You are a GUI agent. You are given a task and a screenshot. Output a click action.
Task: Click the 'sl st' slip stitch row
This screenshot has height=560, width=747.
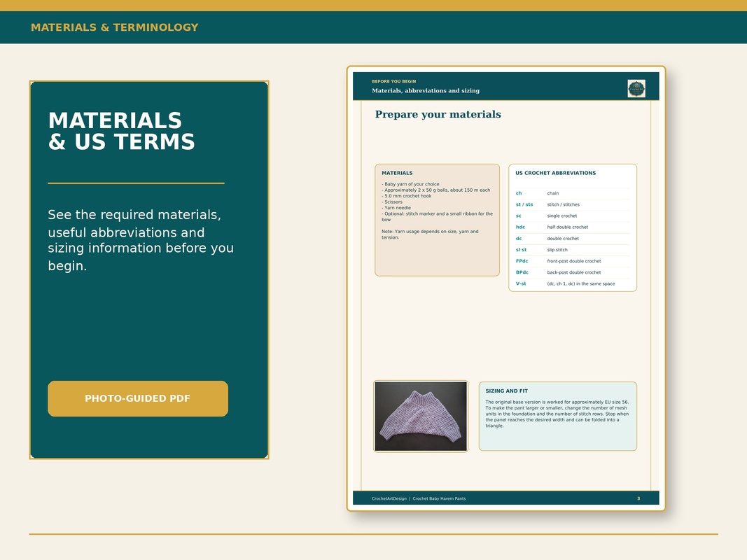(x=573, y=250)
